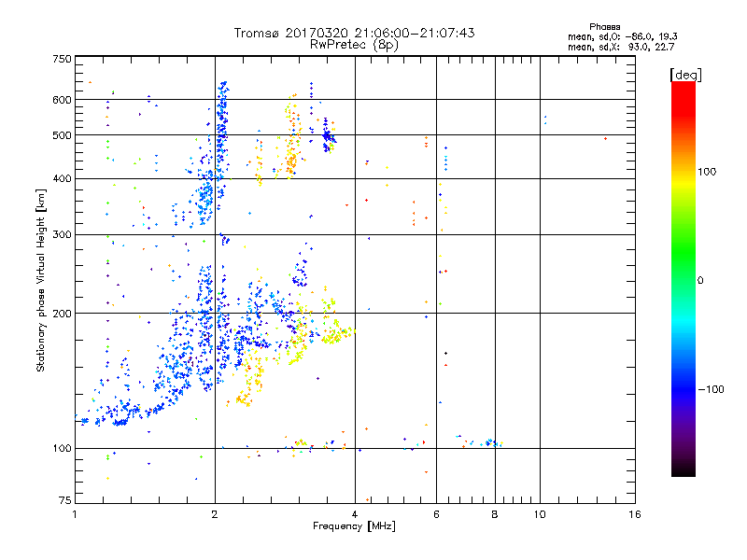The height and width of the screenshot is (560, 747).
Task: Click the y-axis tick label '500'
Action: pyautogui.click(x=62, y=135)
